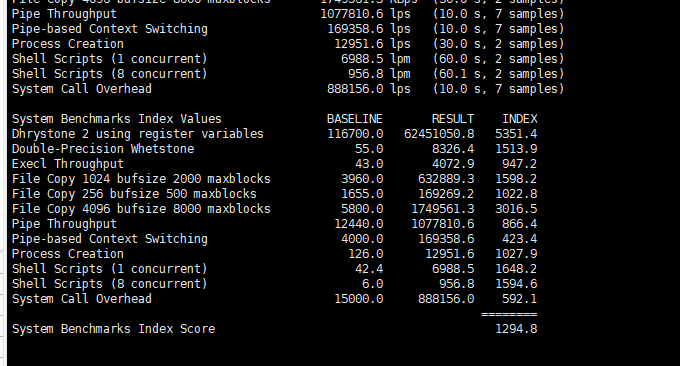Click Pipe Throughput index value 866.4
The width and height of the screenshot is (680, 366).
520,224
